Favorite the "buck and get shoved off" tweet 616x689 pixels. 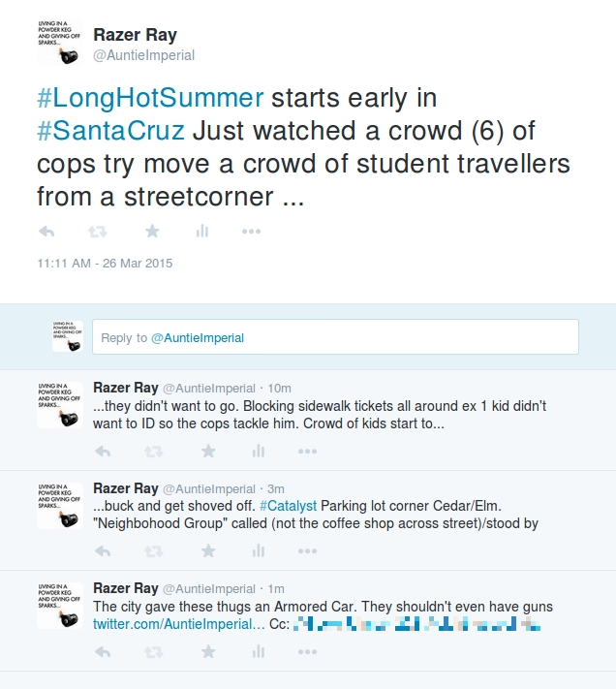[207, 550]
